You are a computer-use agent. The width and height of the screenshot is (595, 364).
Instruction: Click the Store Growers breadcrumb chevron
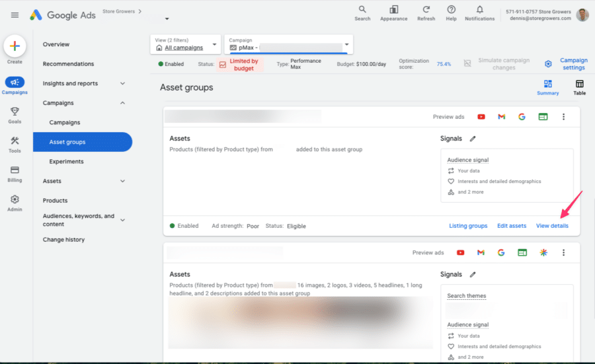(140, 11)
